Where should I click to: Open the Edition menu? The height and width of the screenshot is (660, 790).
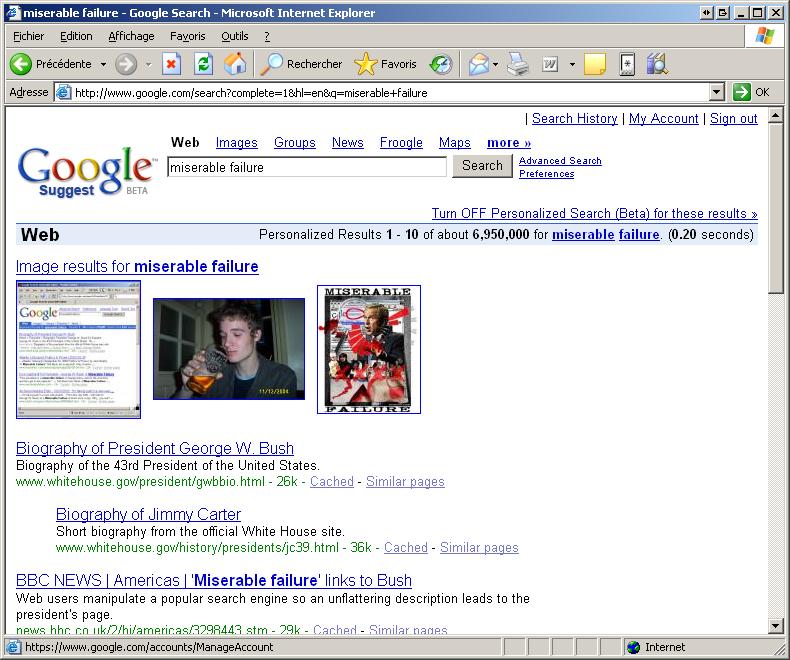76,36
